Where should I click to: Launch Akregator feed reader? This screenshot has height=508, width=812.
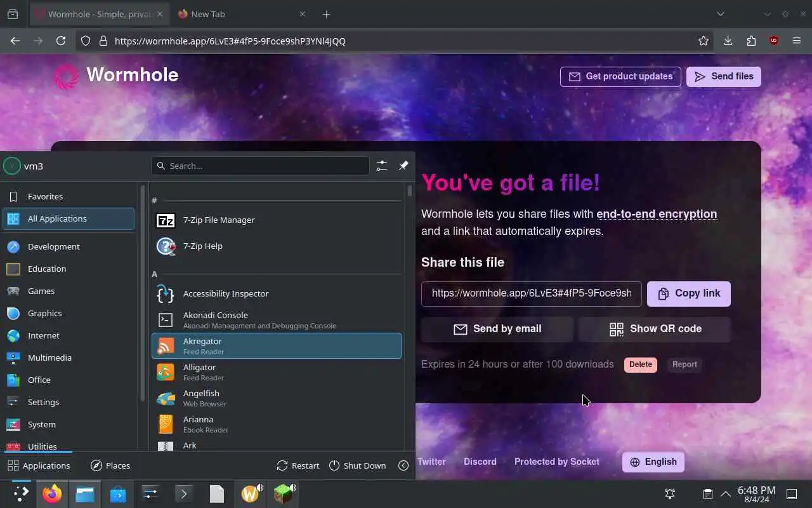pyautogui.click(x=277, y=346)
